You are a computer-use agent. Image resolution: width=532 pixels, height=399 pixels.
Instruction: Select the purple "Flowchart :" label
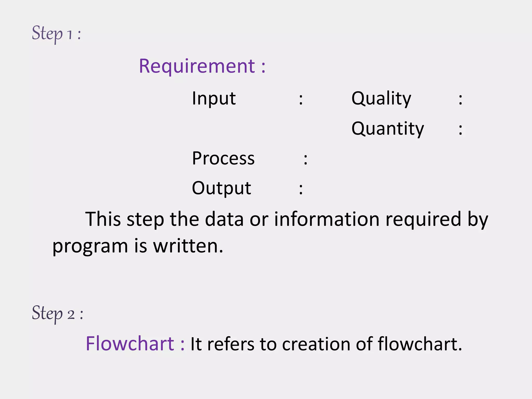(135, 344)
